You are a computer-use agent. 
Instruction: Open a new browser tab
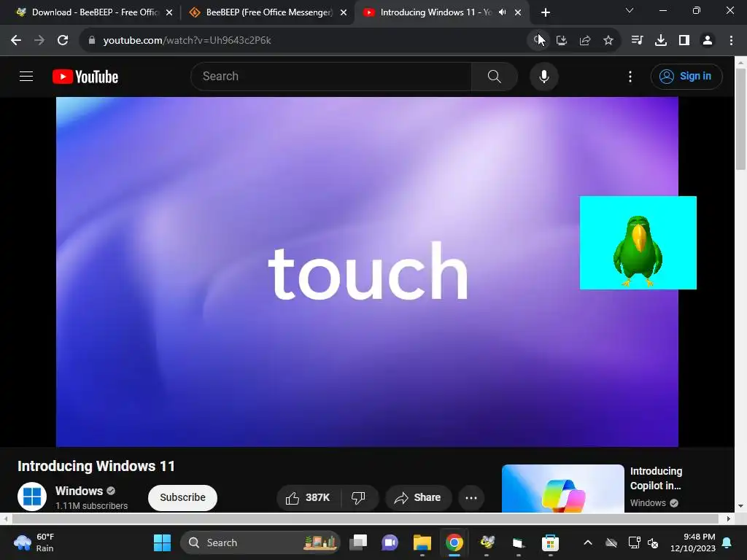click(x=546, y=12)
